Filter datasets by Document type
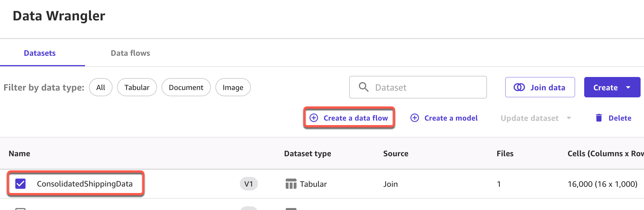Viewport: 644px width, 210px height. coord(186,87)
